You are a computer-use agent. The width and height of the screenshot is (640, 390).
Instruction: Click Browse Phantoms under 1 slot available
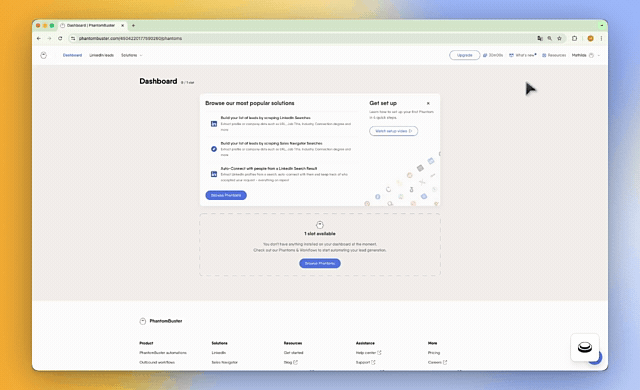(x=320, y=264)
